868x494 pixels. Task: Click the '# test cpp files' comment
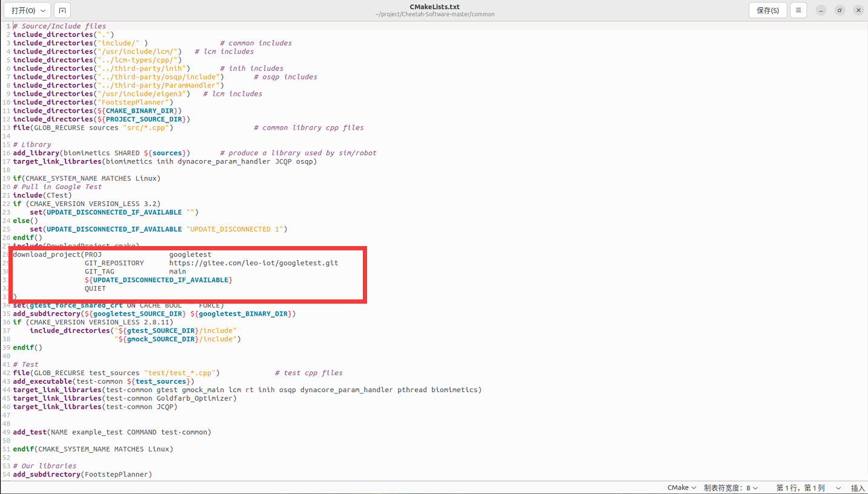pos(309,373)
